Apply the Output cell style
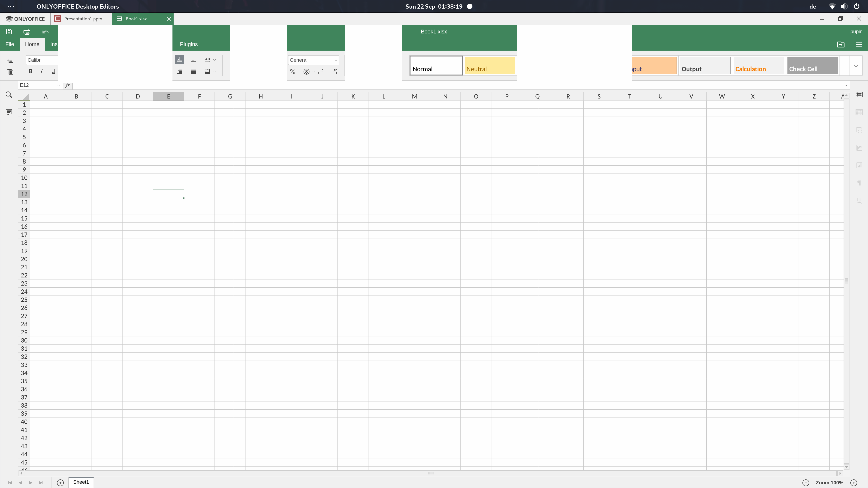This screenshot has width=868, height=488. (705, 65)
